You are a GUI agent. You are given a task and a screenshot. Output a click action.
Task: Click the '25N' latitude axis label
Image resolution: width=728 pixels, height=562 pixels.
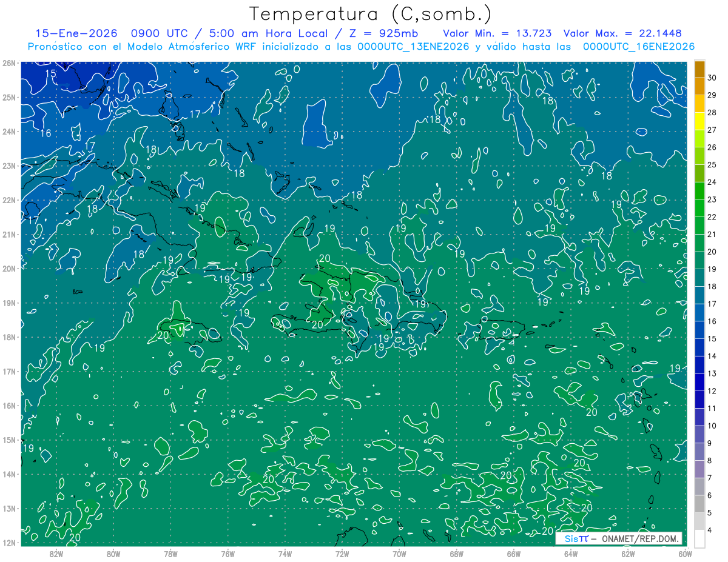8,97
